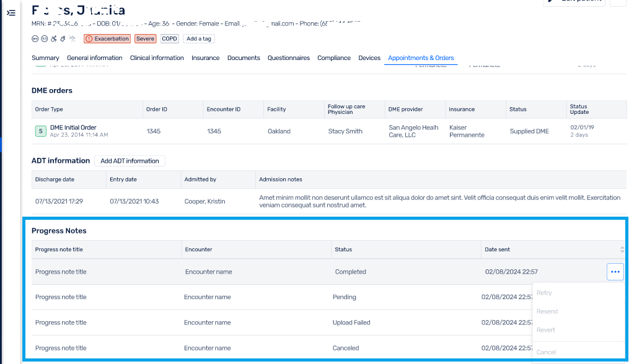Click the DME Initial Order row title
This screenshot has width=629, height=364.
[73, 128]
